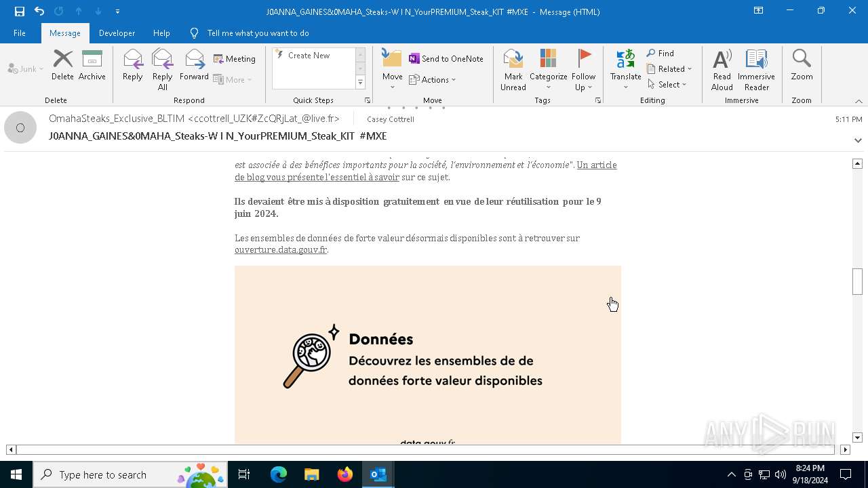The width and height of the screenshot is (868, 488).
Task: Open the Select dropdown
Action: (x=667, y=85)
